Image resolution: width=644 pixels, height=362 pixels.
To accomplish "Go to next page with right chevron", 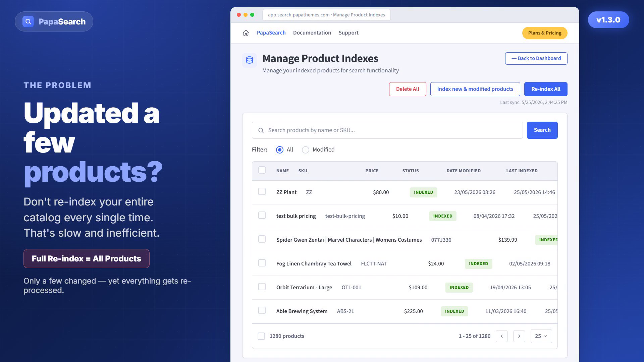I will pos(519,336).
